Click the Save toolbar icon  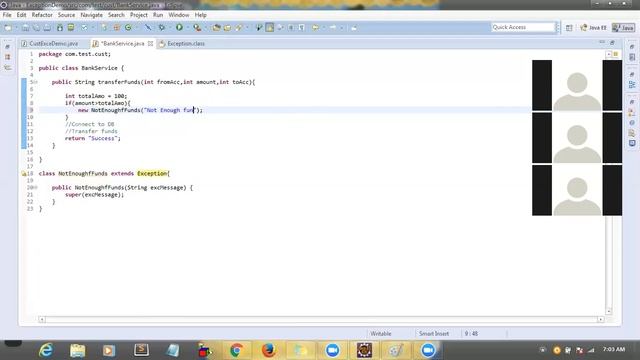[25, 28]
